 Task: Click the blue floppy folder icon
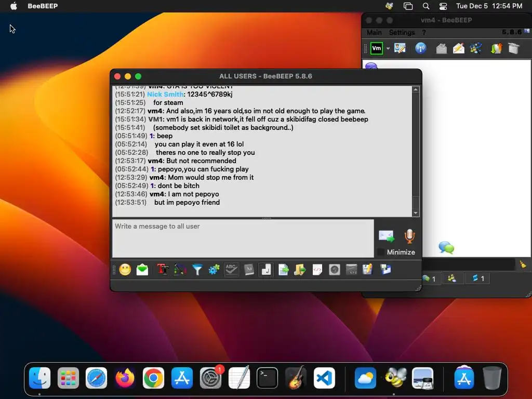pos(385,270)
